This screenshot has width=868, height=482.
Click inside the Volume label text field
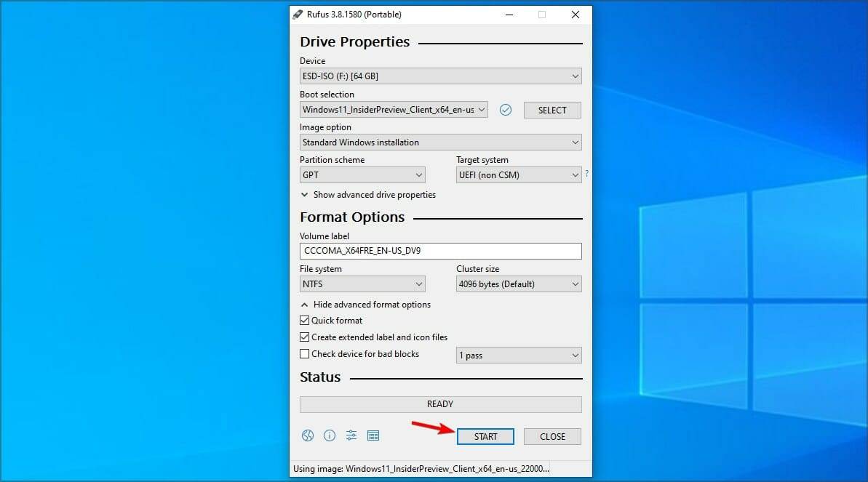pyautogui.click(x=440, y=251)
